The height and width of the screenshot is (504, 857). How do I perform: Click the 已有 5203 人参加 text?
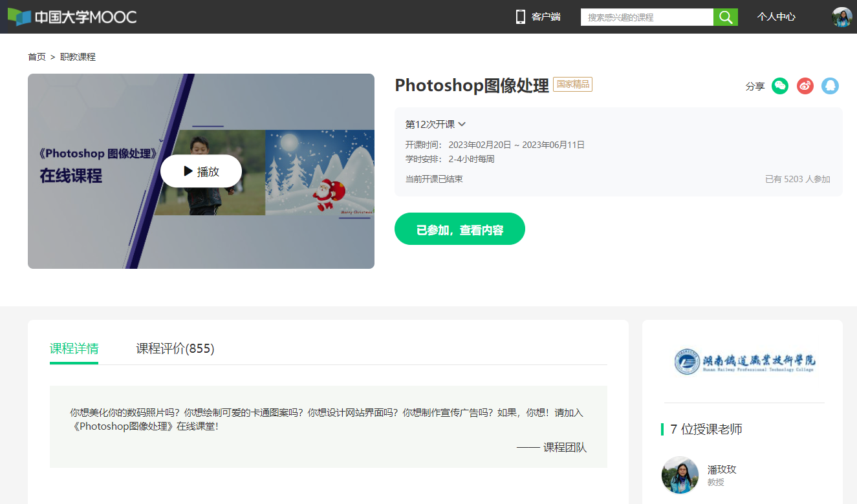pos(797,179)
